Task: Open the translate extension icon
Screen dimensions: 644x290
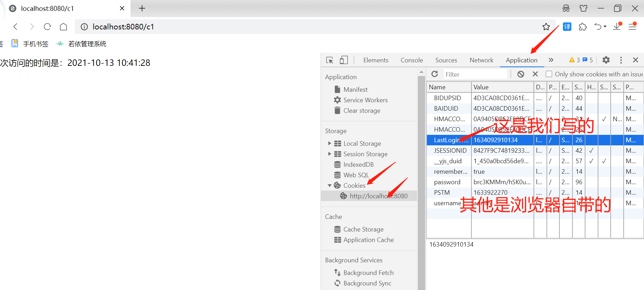Action: 567,27
